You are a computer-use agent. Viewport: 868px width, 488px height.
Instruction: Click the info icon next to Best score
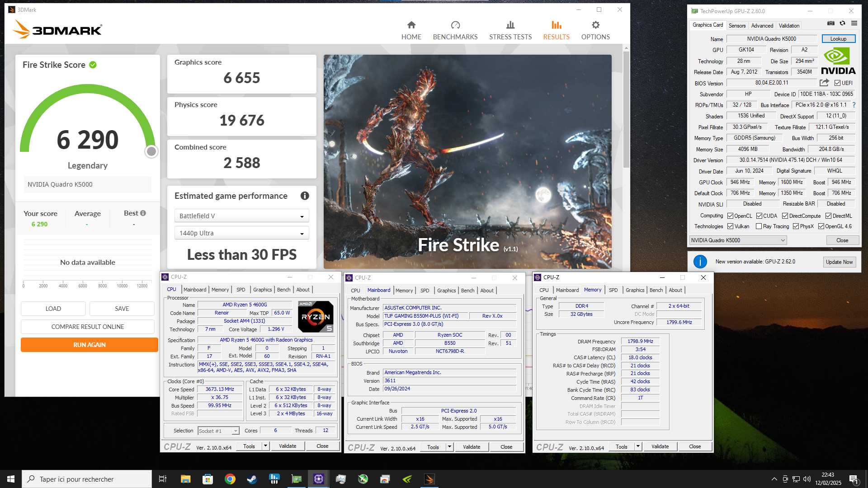(143, 213)
